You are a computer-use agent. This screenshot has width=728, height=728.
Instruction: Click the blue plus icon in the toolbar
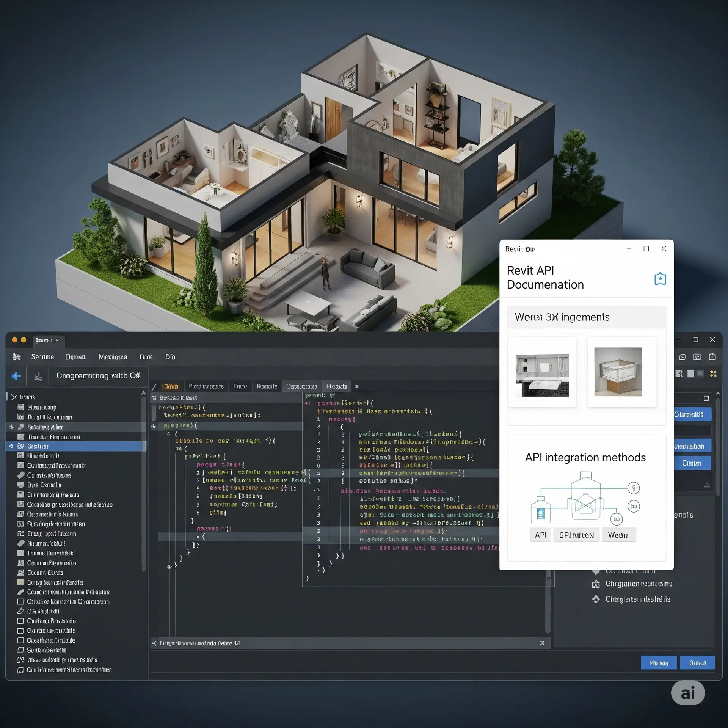tap(16, 376)
